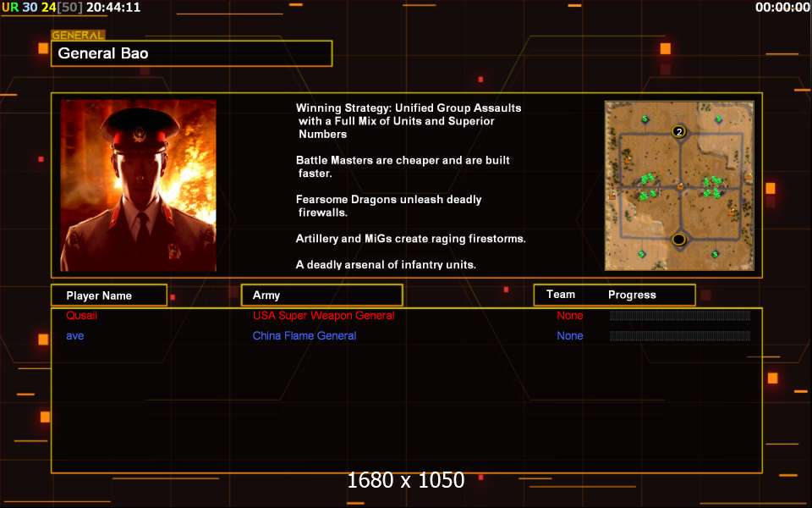The height and width of the screenshot is (508, 812).
Task: Click the 20:44:11 clock overlay
Action: pyautogui.click(x=112, y=8)
